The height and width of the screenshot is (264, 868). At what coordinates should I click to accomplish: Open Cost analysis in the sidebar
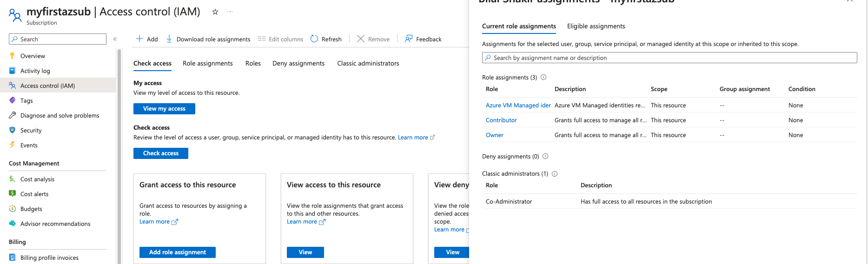[37, 179]
